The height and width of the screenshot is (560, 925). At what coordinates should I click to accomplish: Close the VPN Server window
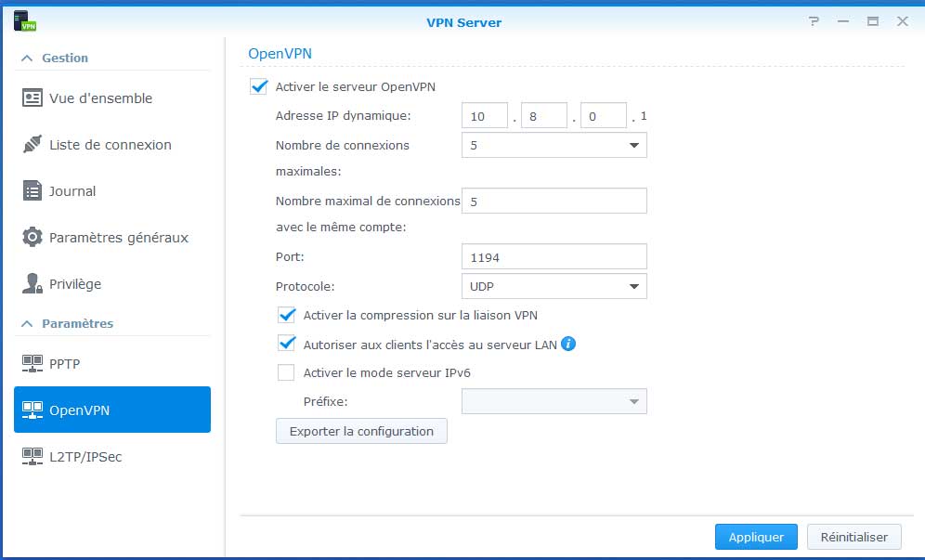pyautogui.click(x=903, y=22)
